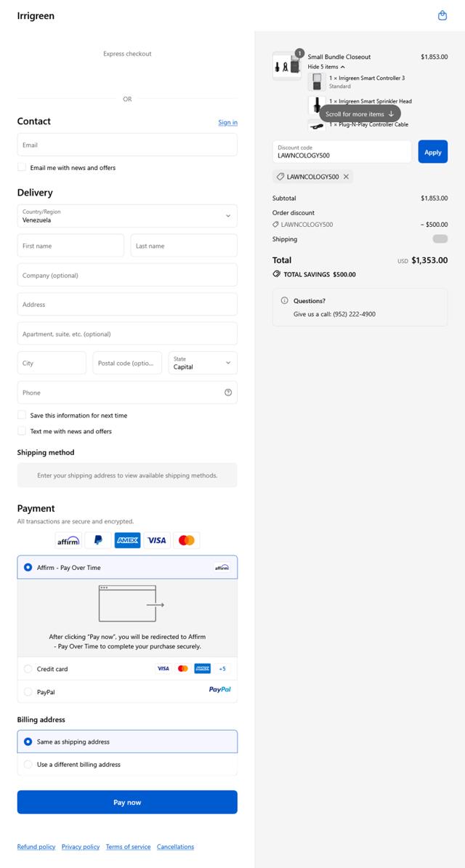Click the AMEX logo in payment icons row
Image resolution: width=465 pixels, height=868 pixels.
pos(127,540)
